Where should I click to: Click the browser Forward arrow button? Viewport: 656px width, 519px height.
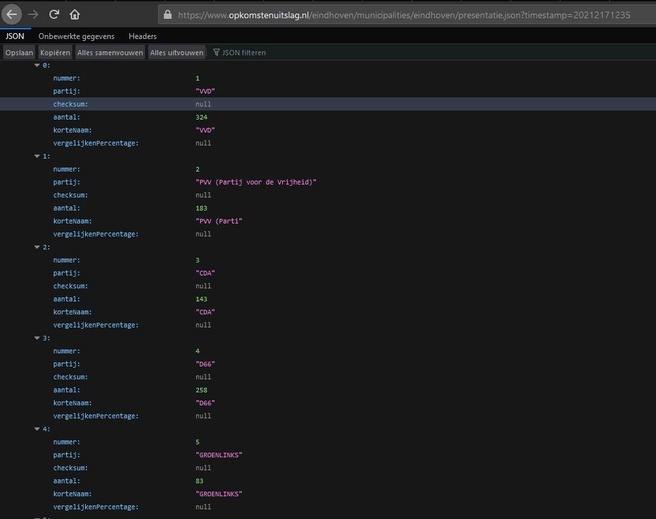point(33,15)
